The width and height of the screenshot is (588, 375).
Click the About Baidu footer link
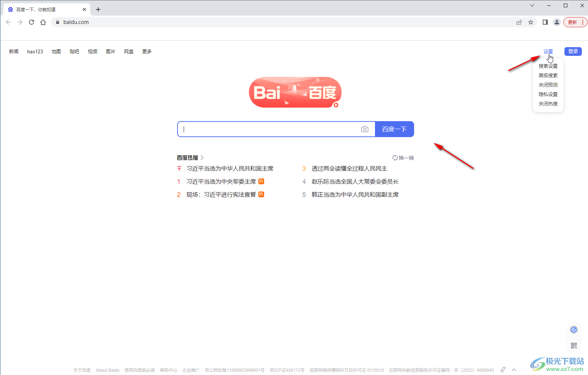click(108, 370)
